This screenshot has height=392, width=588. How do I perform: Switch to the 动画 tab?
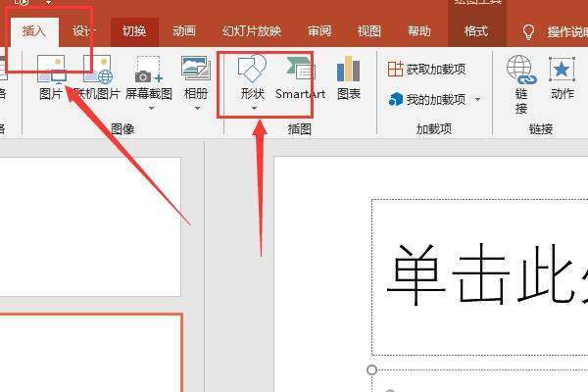183,31
